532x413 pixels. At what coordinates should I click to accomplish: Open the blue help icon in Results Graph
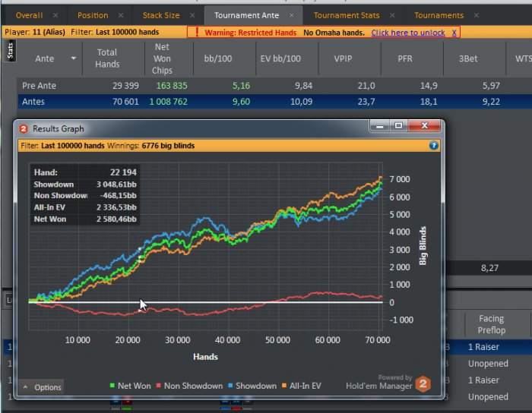pyautogui.click(x=434, y=146)
